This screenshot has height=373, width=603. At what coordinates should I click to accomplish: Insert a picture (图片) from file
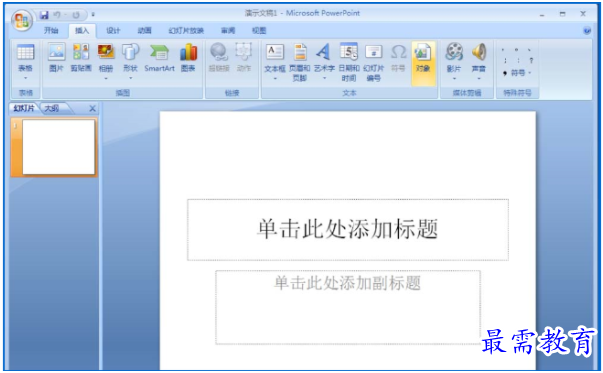click(56, 58)
